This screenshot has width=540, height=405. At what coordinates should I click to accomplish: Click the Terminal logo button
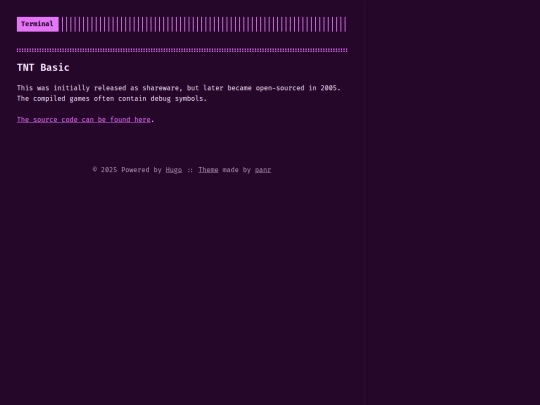point(38,24)
